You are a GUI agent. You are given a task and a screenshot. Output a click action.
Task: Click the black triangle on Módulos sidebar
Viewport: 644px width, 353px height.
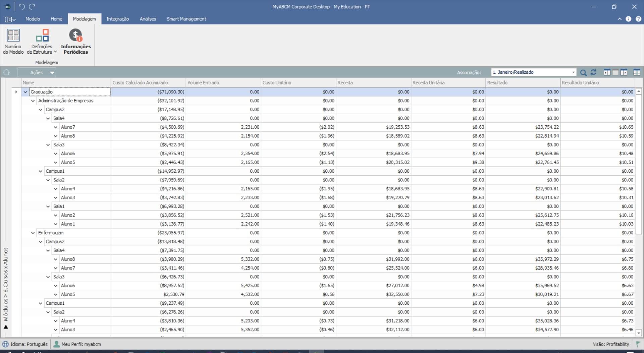tap(6, 327)
